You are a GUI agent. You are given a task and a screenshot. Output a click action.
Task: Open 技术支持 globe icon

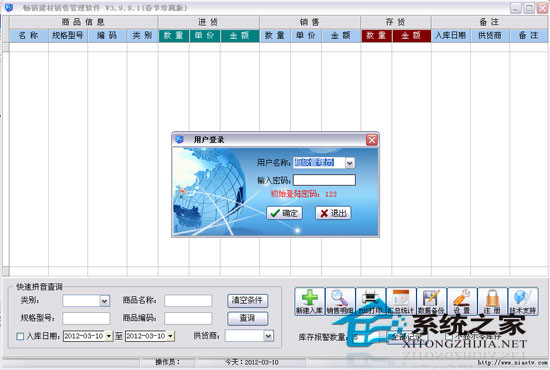tap(523, 301)
